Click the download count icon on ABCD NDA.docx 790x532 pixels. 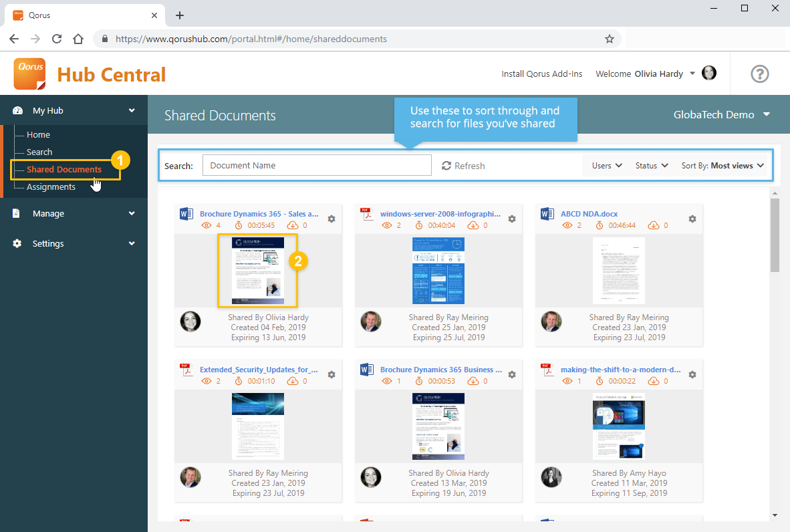(x=654, y=225)
